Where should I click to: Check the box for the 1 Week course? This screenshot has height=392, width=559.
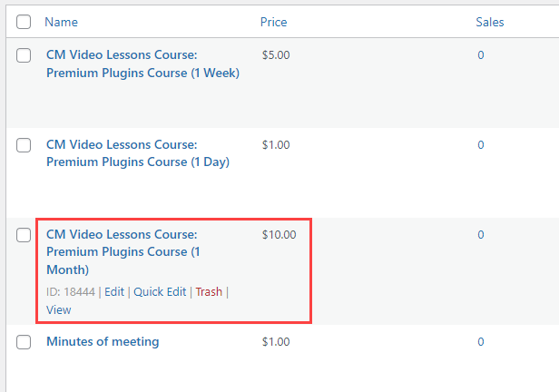click(x=24, y=55)
